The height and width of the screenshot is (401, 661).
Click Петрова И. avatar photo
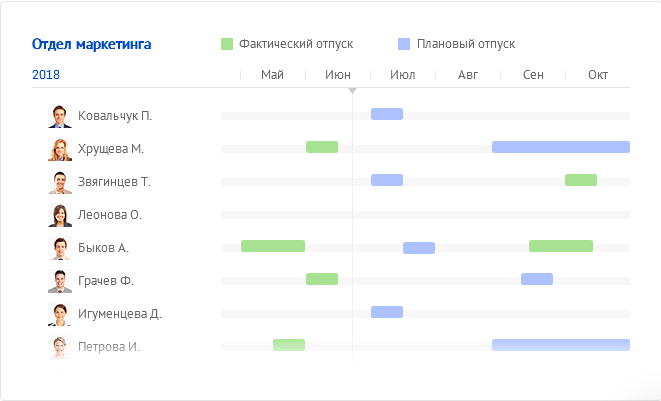[x=60, y=347]
